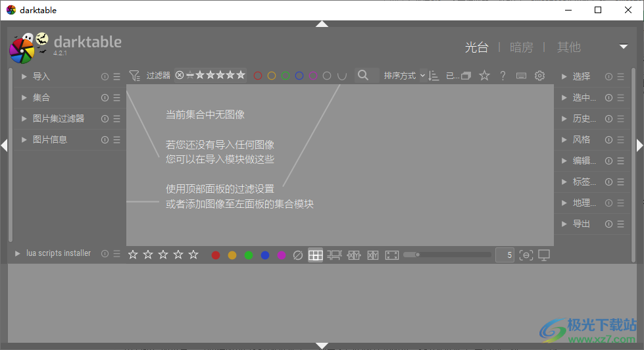
Task: Collapse the bottom panel arrow
Action: point(322,346)
